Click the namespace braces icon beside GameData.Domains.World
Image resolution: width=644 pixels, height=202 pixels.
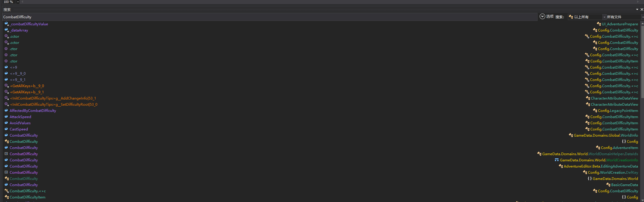tap(590, 178)
